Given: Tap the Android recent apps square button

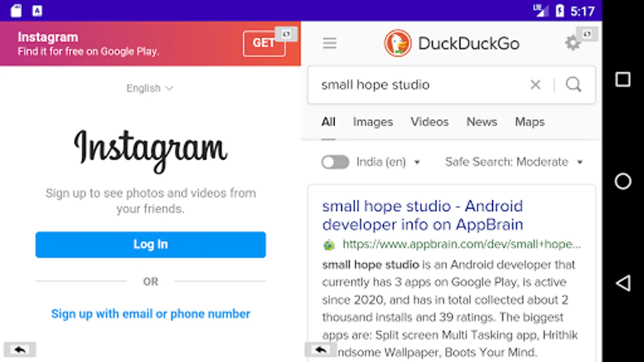Looking at the screenshot, I should click(x=623, y=79).
